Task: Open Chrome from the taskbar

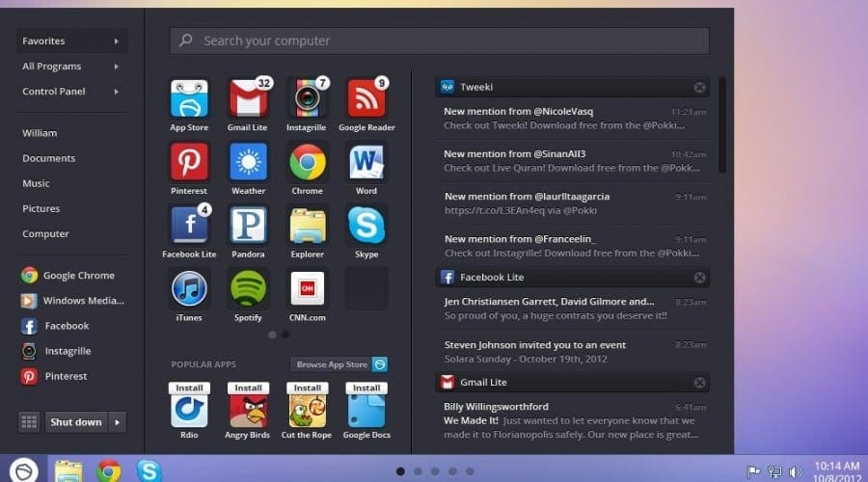Action: (108, 471)
